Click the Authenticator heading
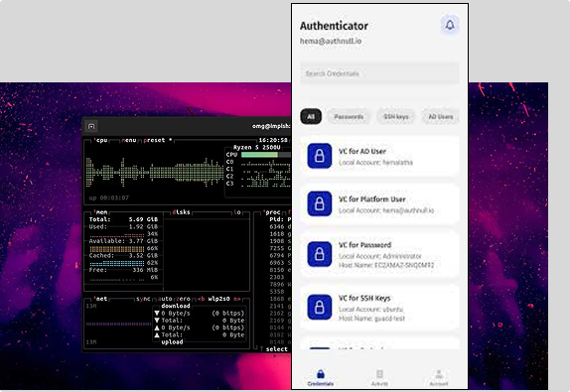The height and width of the screenshot is (392, 570). tap(334, 26)
